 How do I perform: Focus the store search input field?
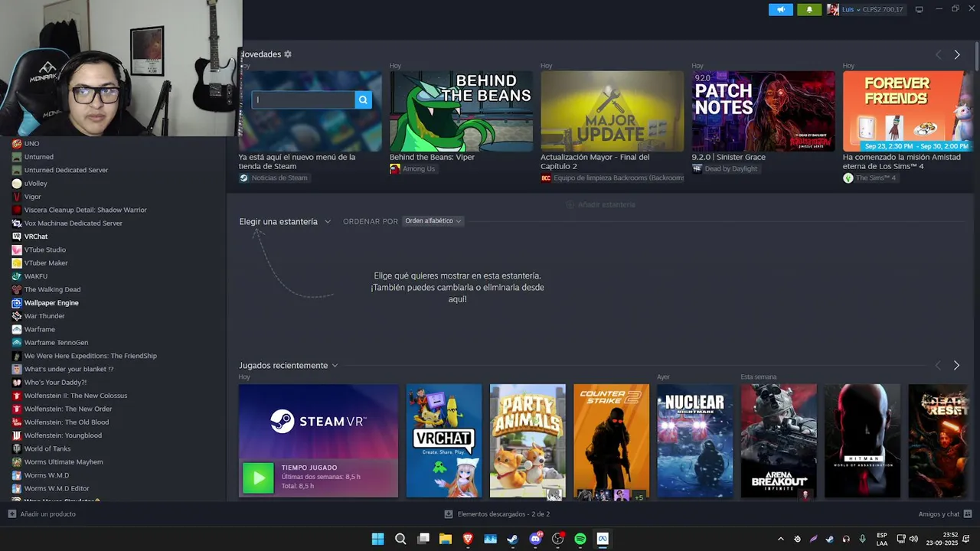click(x=303, y=99)
